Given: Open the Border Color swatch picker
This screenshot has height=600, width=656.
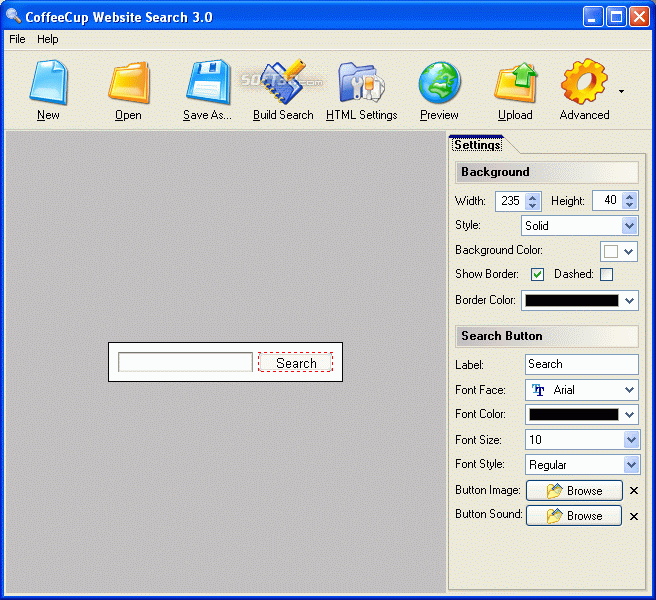Looking at the screenshot, I should click(579, 300).
